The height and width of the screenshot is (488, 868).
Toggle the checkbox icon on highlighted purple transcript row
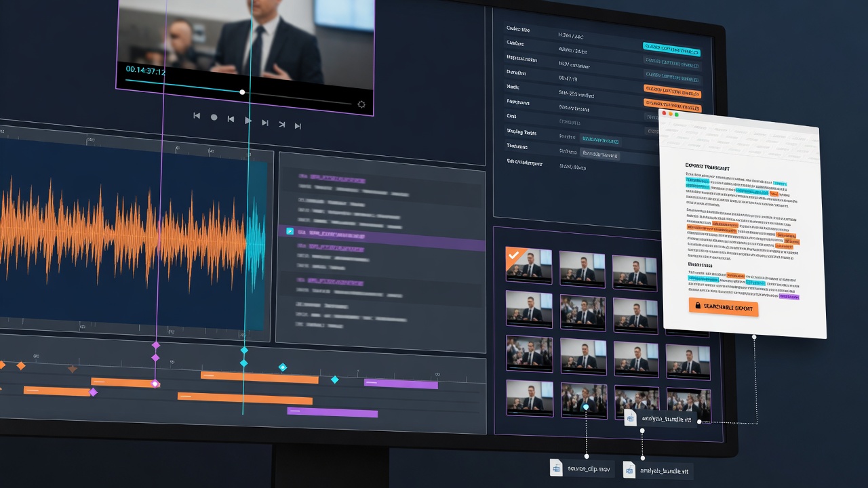290,231
